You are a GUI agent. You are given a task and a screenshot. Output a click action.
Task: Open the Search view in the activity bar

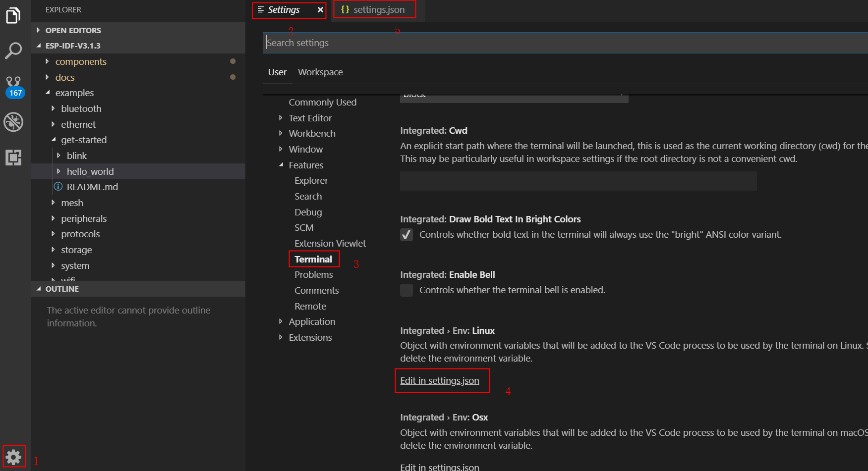pos(14,50)
